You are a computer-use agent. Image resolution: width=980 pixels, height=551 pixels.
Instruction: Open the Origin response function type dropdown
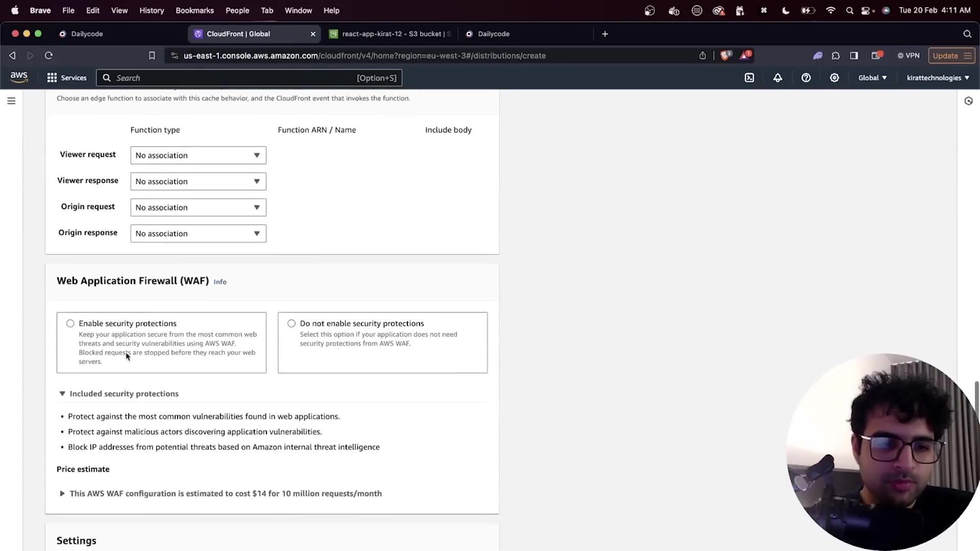coord(198,233)
